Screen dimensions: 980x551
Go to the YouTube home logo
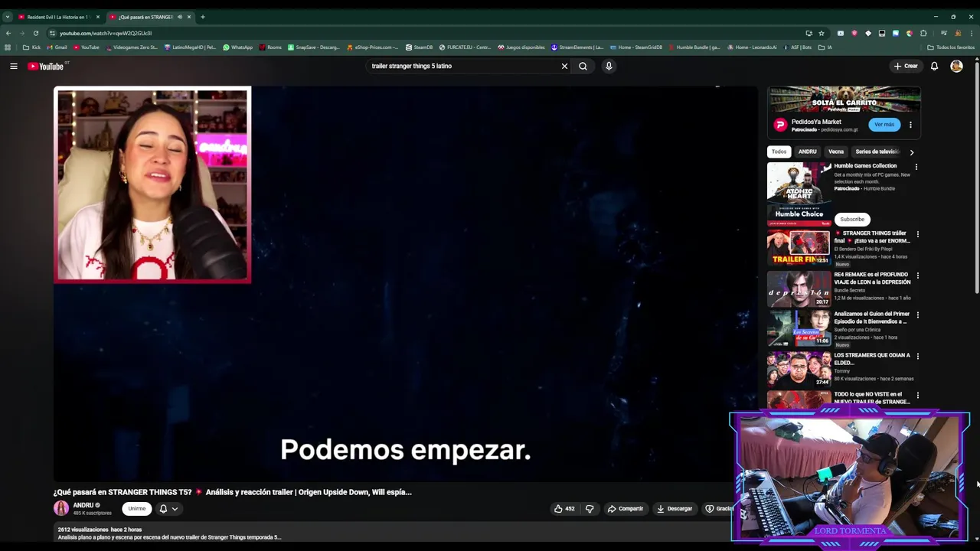(x=46, y=66)
